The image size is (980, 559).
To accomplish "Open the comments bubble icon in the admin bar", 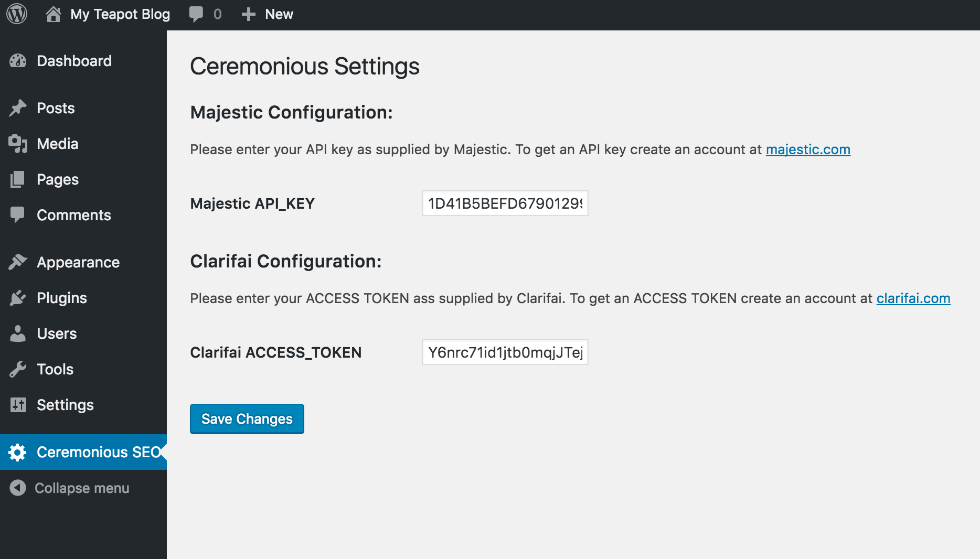I will (x=196, y=14).
